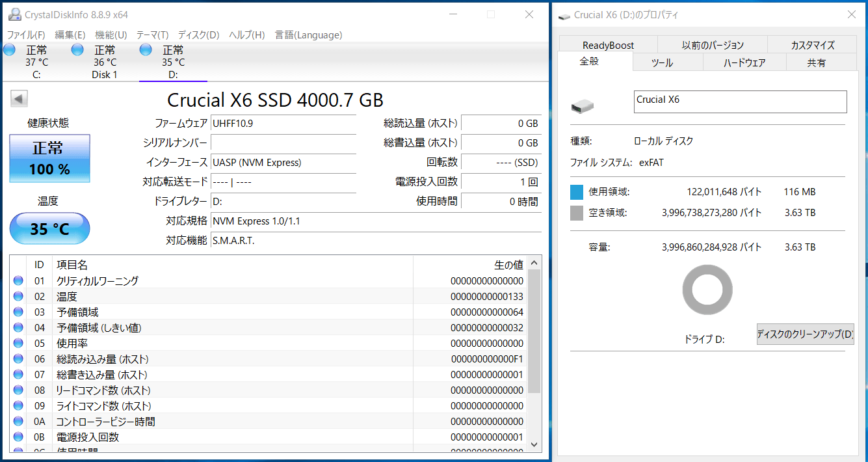Click the 正常 100 % health status button
Image resolution: width=868 pixels, height=462 pixels.
tap(50, 159)
